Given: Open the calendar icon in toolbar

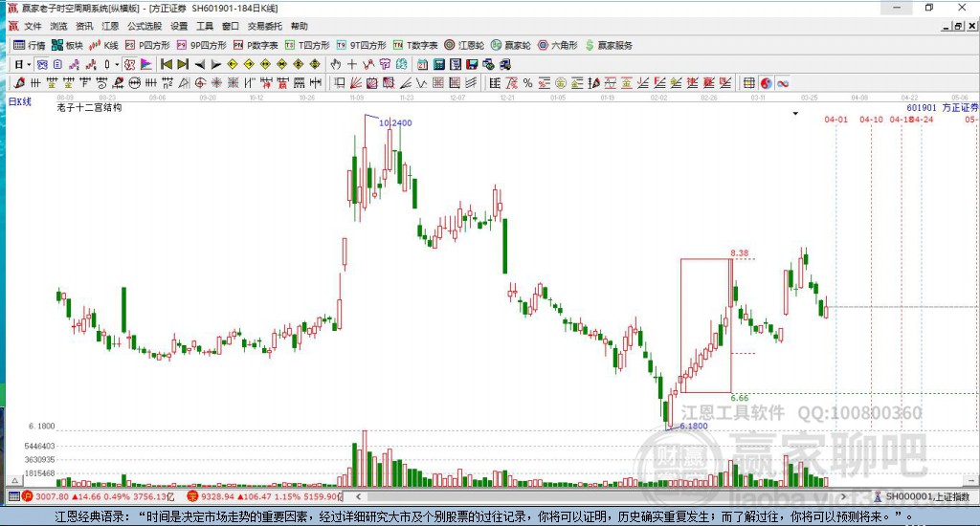Looking at the screenshot, I should pos(422,64).
